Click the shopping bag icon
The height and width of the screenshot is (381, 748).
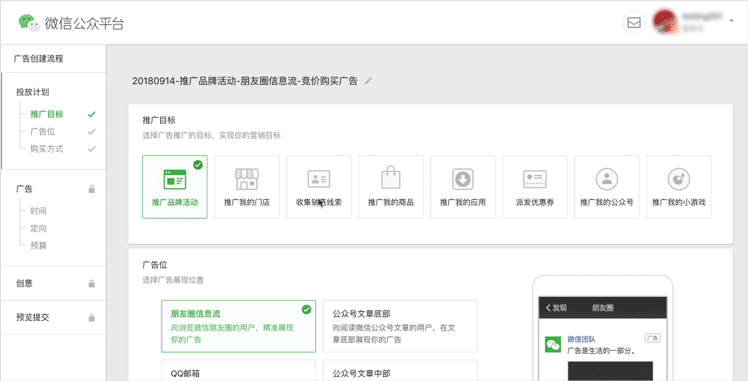click(x=391, y=177)
